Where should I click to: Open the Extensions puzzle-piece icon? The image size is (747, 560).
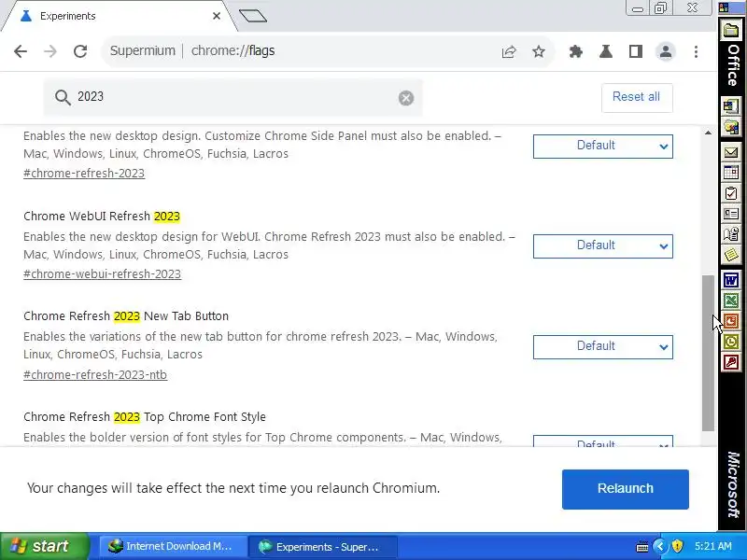click(x=576, y=51)
